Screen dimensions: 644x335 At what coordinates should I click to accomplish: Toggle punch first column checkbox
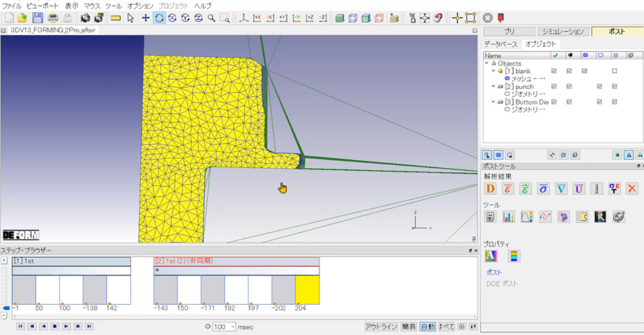pos(554,86)
